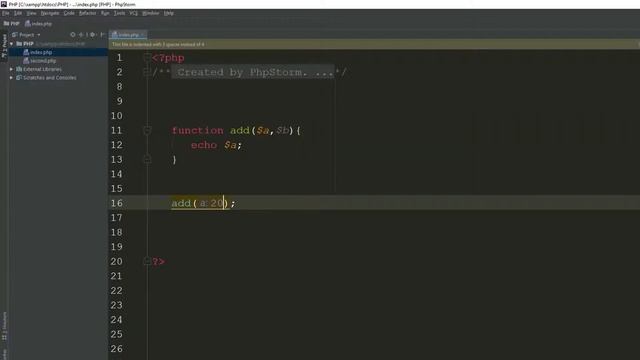Screen dimensions: 640x360
Task: Click the <?php opening tag
Action: (x=168, y=58)
